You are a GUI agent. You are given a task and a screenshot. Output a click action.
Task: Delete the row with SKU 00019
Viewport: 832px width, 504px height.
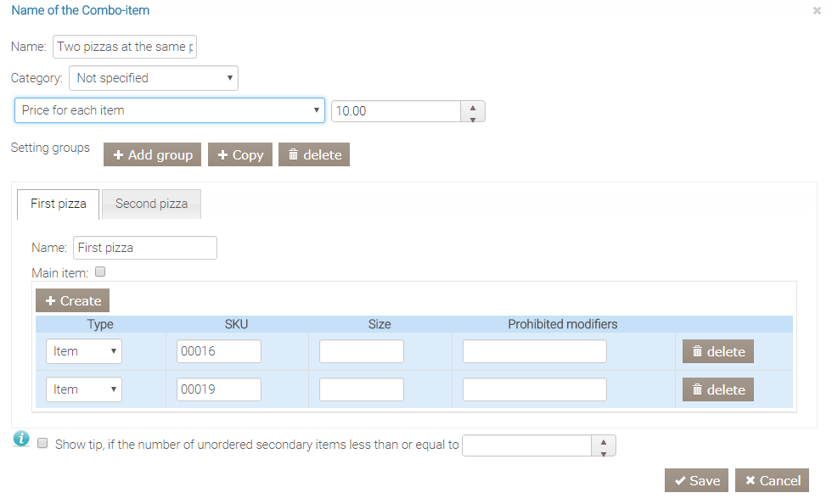click(x=717, y=389)
